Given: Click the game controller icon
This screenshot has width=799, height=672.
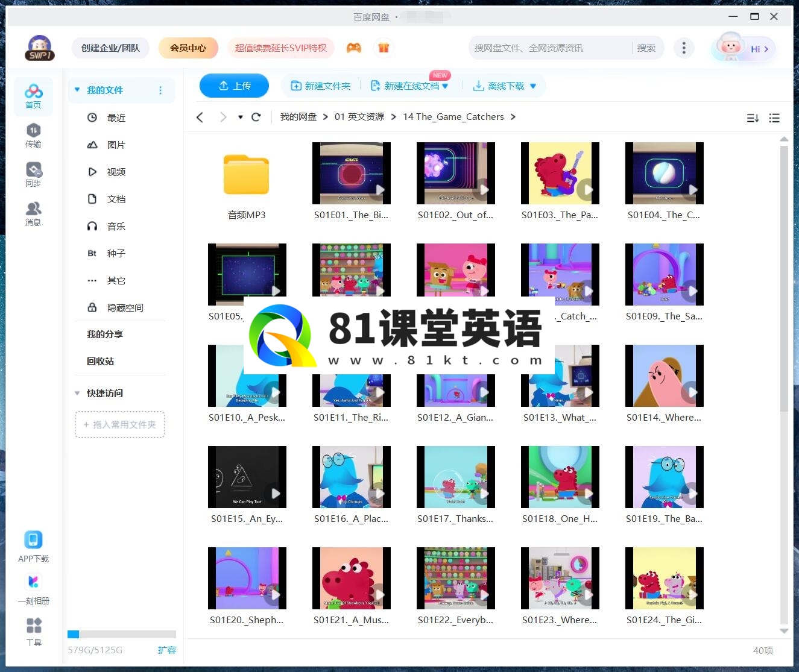Looking at the screenshot, I should (354, 48).
